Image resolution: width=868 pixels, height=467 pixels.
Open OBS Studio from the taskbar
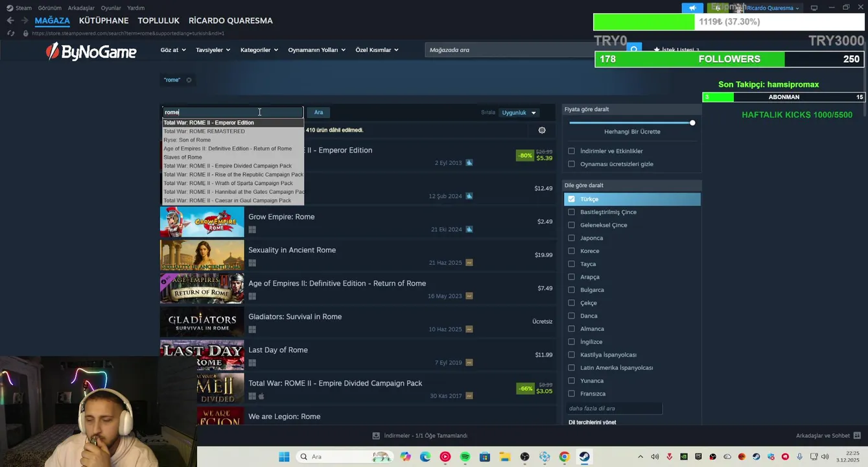524,457
